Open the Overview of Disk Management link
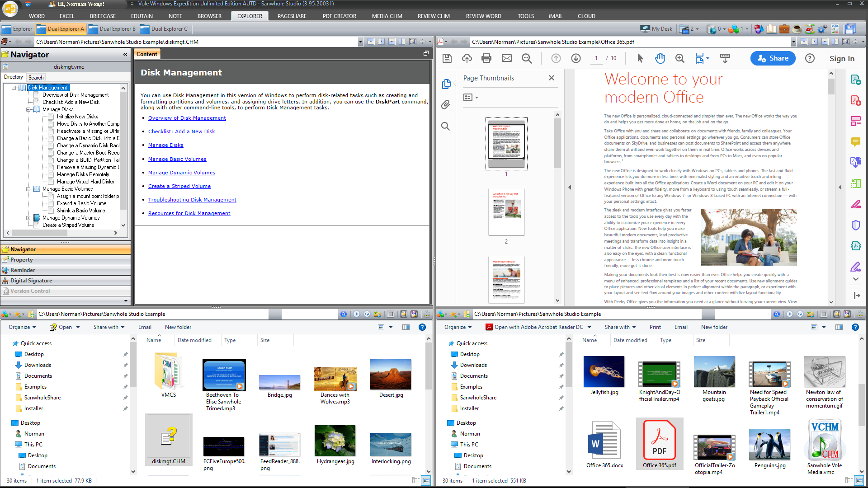The width and height of the screenshot is (868, 488). tap(187, 118)
